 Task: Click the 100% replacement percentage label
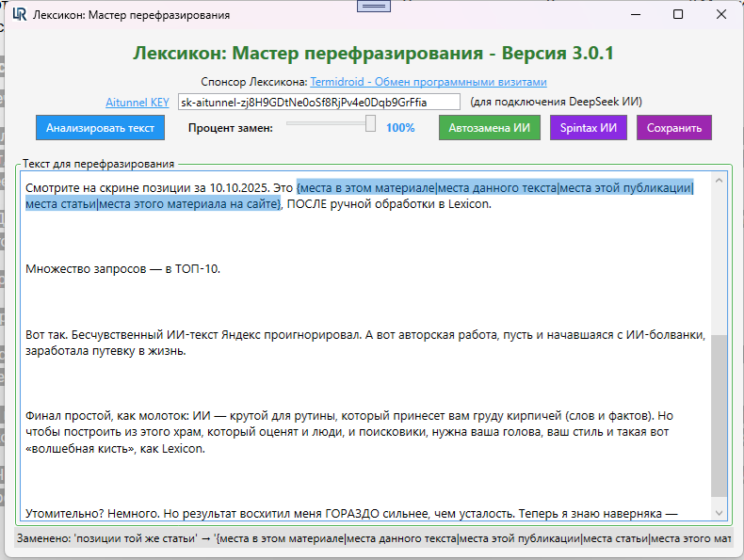coord(400,127)
